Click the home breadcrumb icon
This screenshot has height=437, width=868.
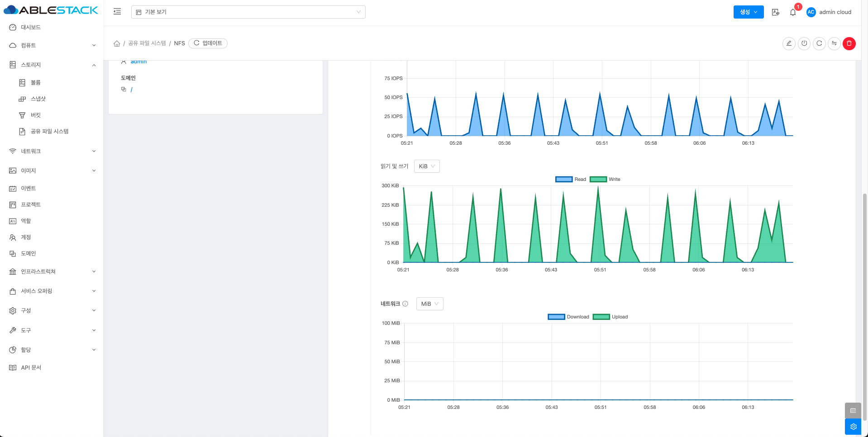[x=117, y=43]
